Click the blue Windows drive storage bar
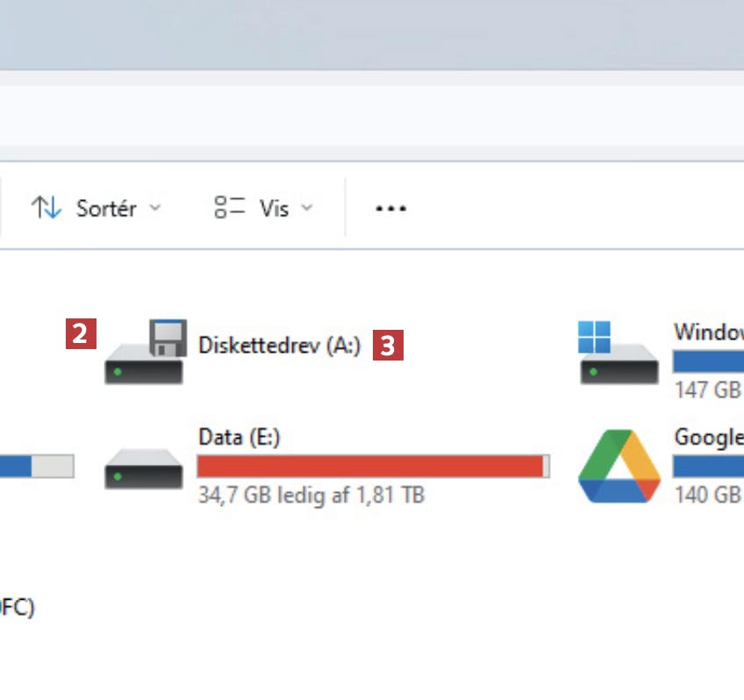The height and width of the screenshot is (700, 744). coord(708,361)
